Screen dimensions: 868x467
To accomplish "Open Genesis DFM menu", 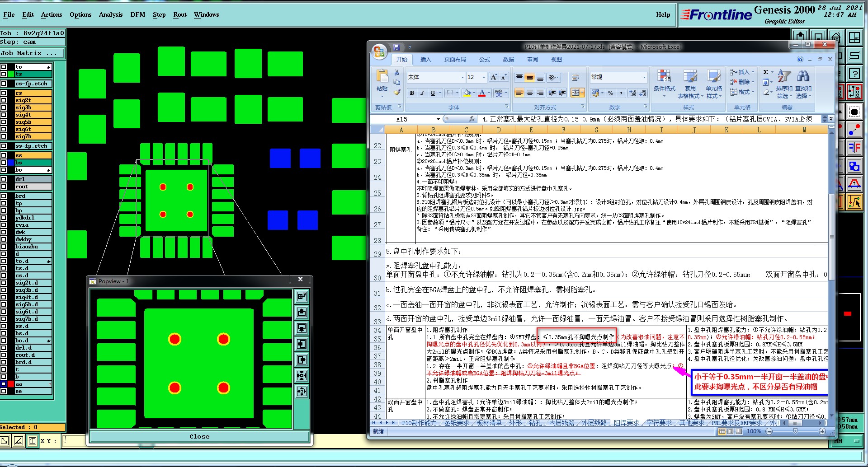I will (138, 14).
